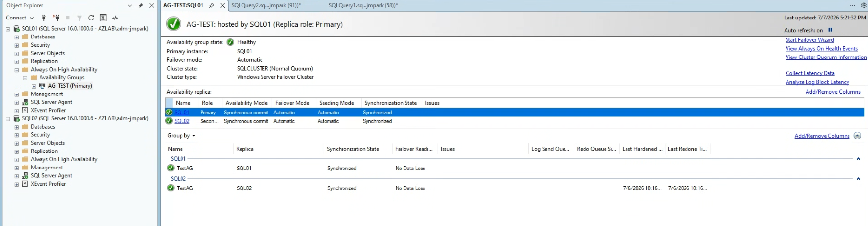Click Add/Remove Columns for the replica grid

tap(833, 92)
